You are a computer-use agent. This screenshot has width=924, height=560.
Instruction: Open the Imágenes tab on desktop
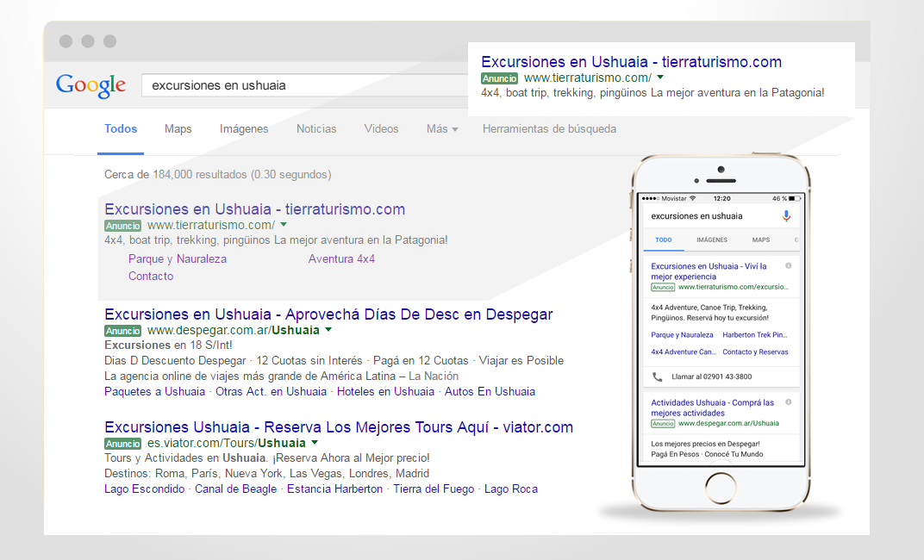point(244,129)
